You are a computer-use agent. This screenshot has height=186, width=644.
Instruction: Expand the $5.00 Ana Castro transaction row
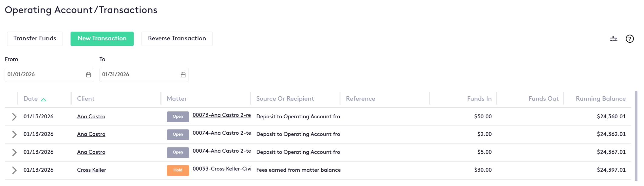click(14, 152)
